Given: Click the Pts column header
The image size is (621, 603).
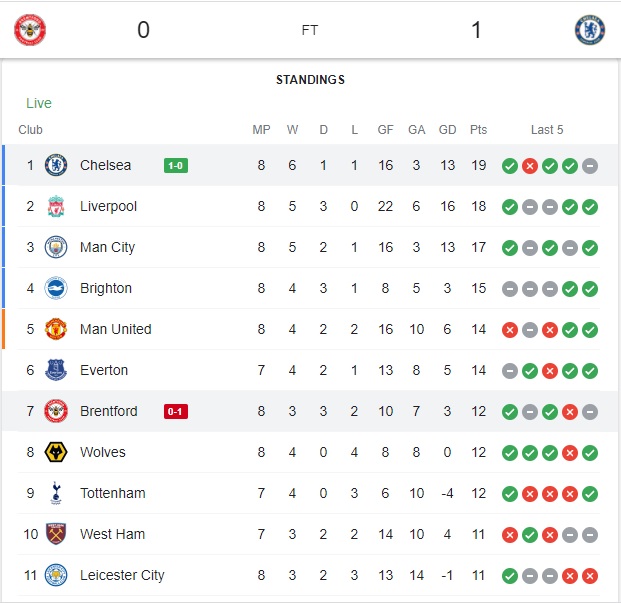Looking at the screenshot, I should coord(478,129).
